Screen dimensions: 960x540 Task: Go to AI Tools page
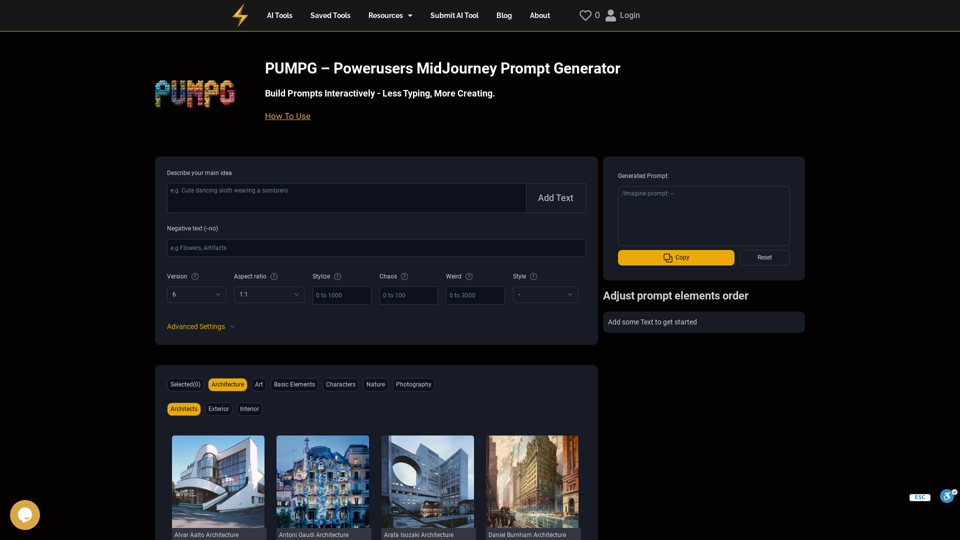[279, 15]
